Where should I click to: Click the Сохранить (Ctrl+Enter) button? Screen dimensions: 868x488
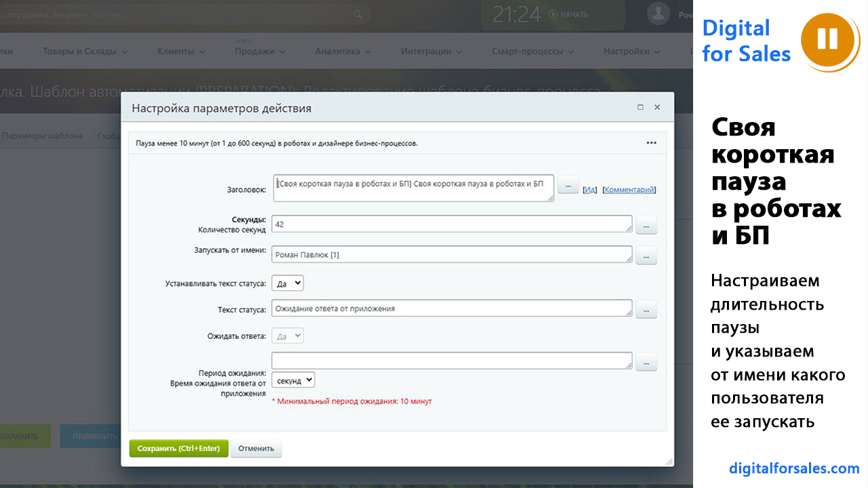179,449
